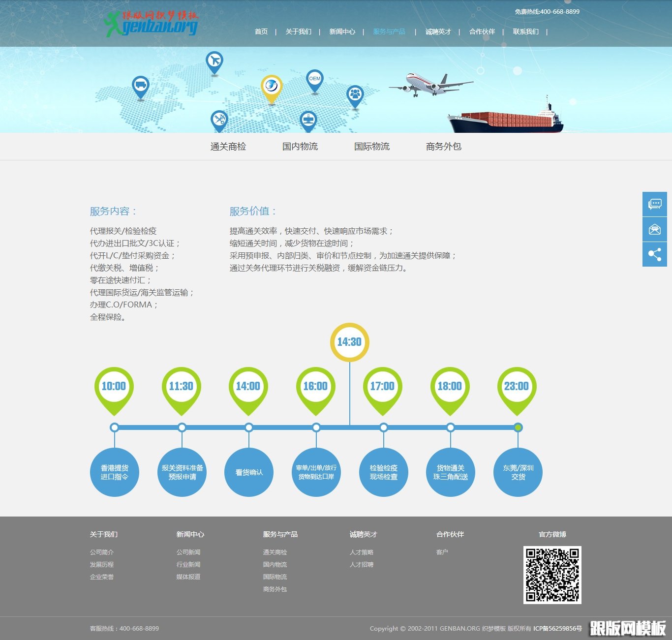The width and height of the screenshot is (672, 640).
Task: Select the 10:00 timeline marker
Action: [x=114, y=387]
